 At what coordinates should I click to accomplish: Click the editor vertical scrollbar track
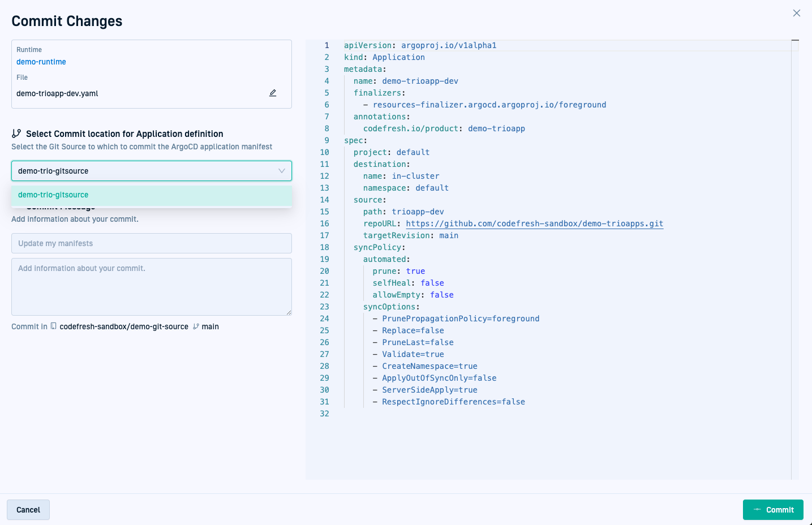(x=795, y=260)
